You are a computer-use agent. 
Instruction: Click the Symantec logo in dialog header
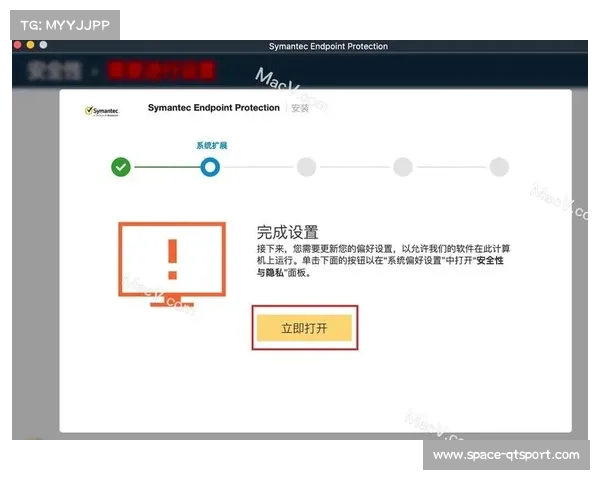tap(103, 110)
